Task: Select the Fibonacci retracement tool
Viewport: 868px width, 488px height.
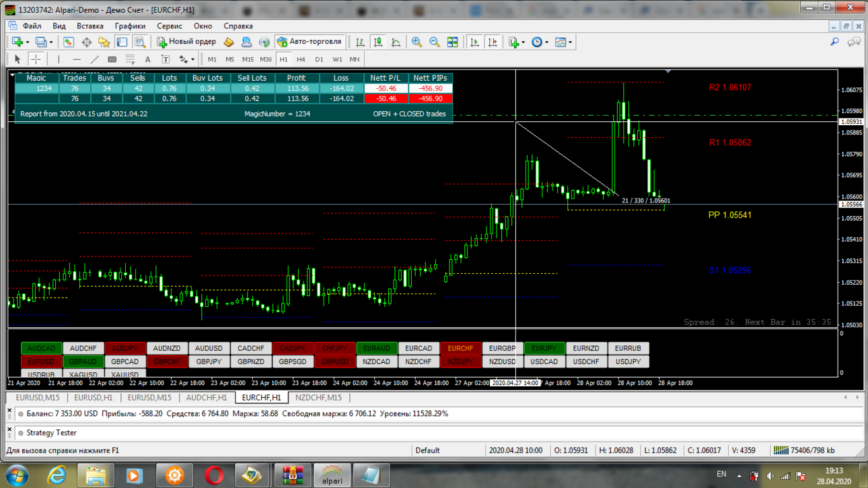Action: coord(130,59)
